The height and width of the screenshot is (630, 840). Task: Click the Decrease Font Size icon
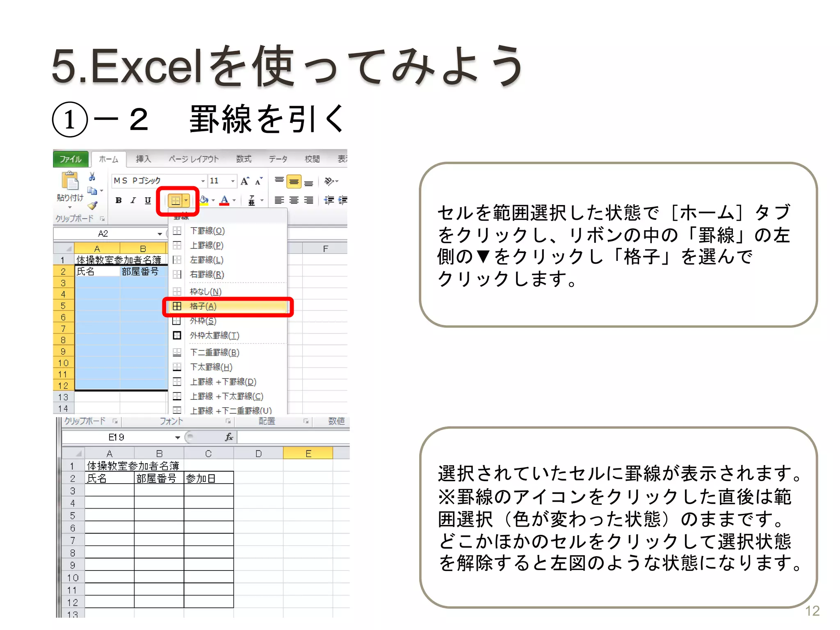(258, 181)
